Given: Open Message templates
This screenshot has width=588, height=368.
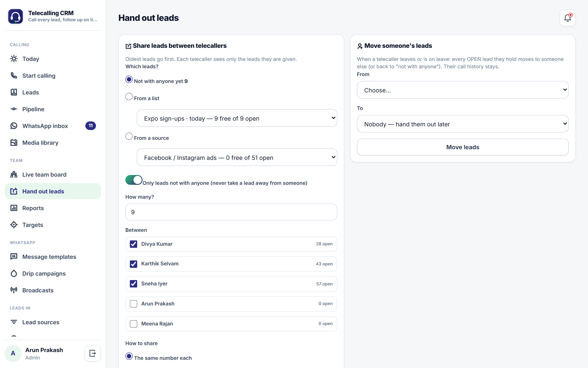Looking at the screenshot, I should pyautogui.click(x=53, y=257).
